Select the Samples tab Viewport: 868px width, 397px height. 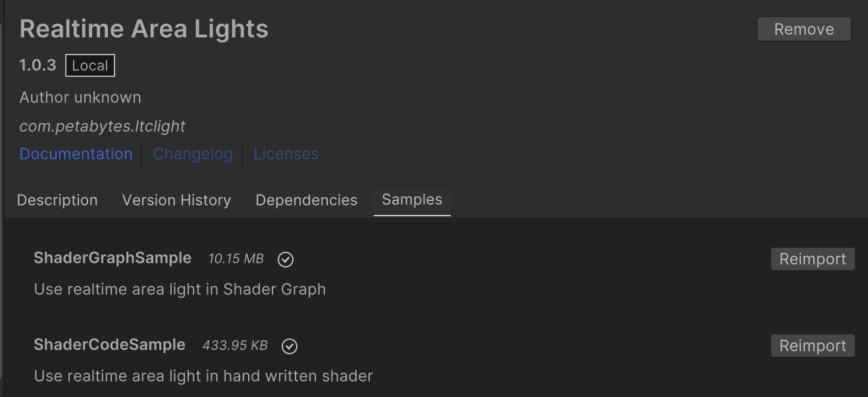click(412, 200)
